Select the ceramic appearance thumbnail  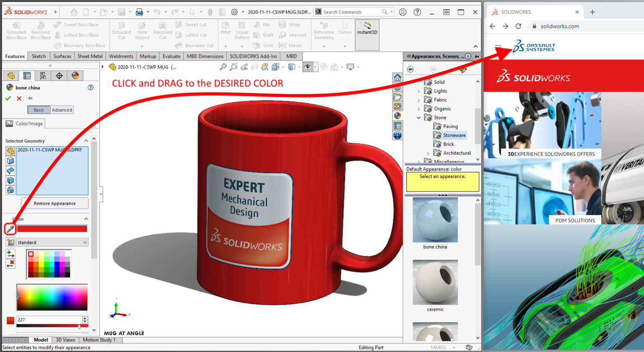click(436, 282)
